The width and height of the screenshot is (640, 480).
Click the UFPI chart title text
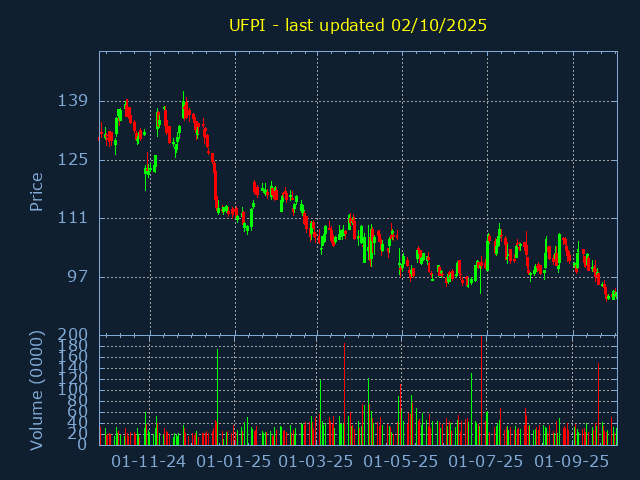pos(358,25)
